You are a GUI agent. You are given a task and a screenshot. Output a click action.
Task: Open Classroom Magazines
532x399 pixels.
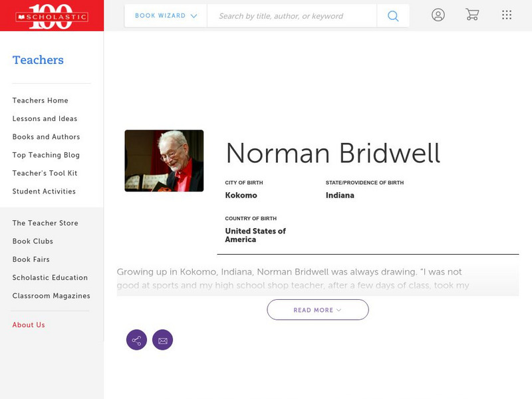[x=51, y=296]
